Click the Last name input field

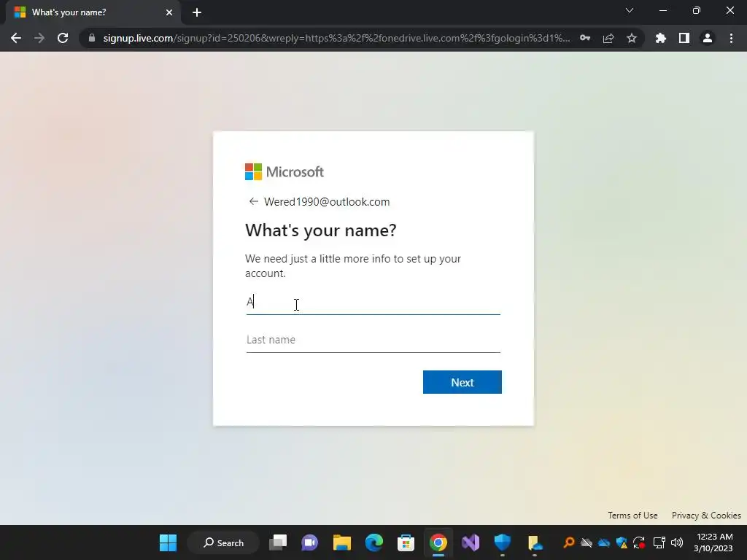coord(373,340)
